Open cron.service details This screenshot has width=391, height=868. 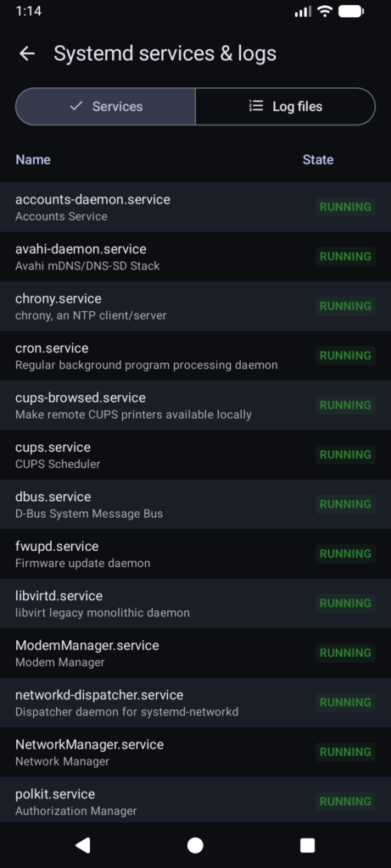click(x=195, y=356)
